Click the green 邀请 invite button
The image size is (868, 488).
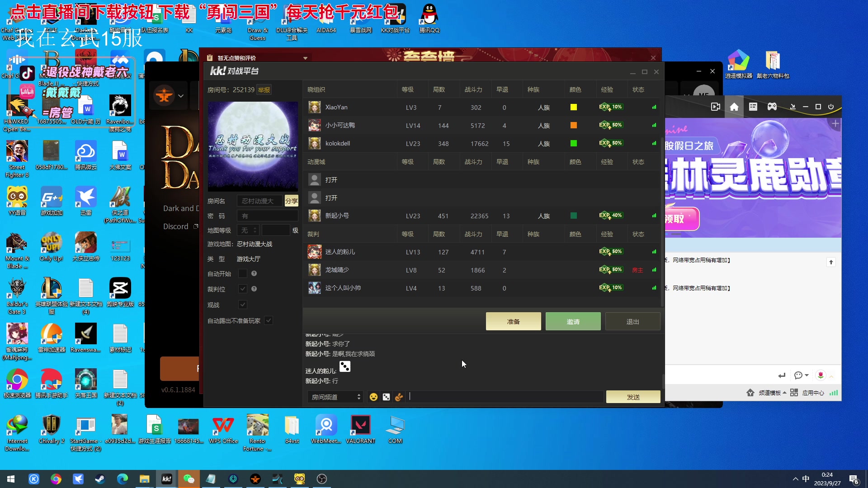point(573,321)
